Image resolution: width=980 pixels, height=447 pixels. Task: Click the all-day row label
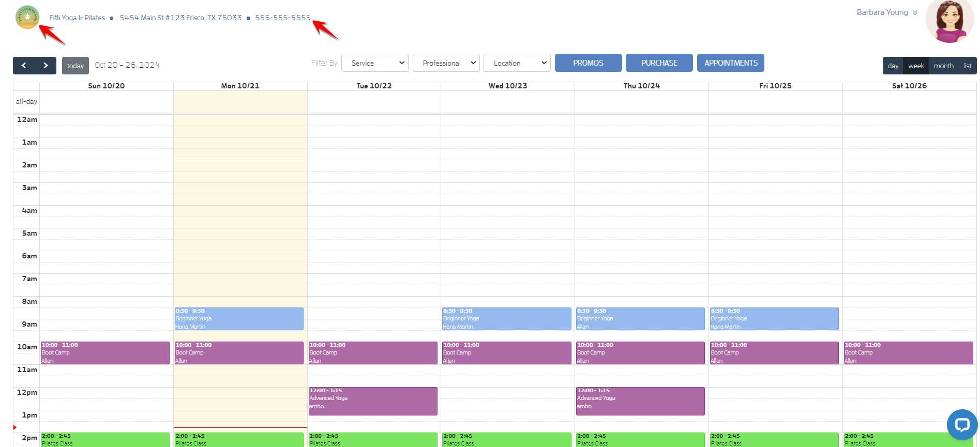coord(26,102)
